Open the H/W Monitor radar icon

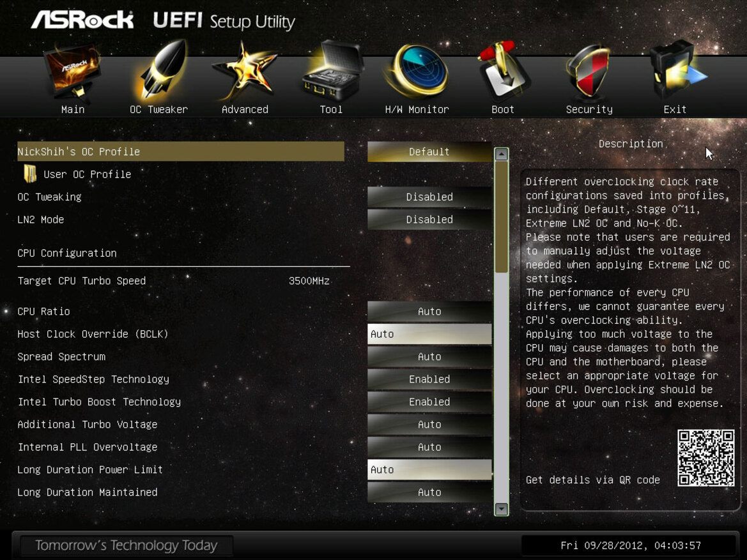(x=417, y=72)
